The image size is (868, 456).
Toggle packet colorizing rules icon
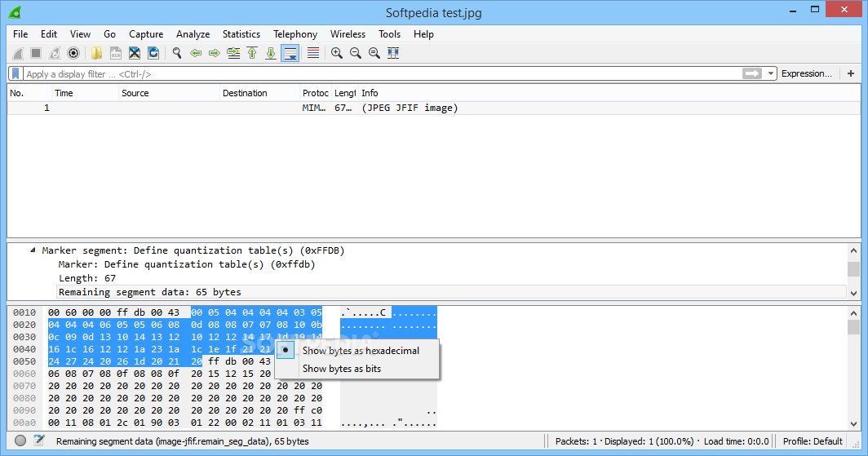tap(313, 53)
